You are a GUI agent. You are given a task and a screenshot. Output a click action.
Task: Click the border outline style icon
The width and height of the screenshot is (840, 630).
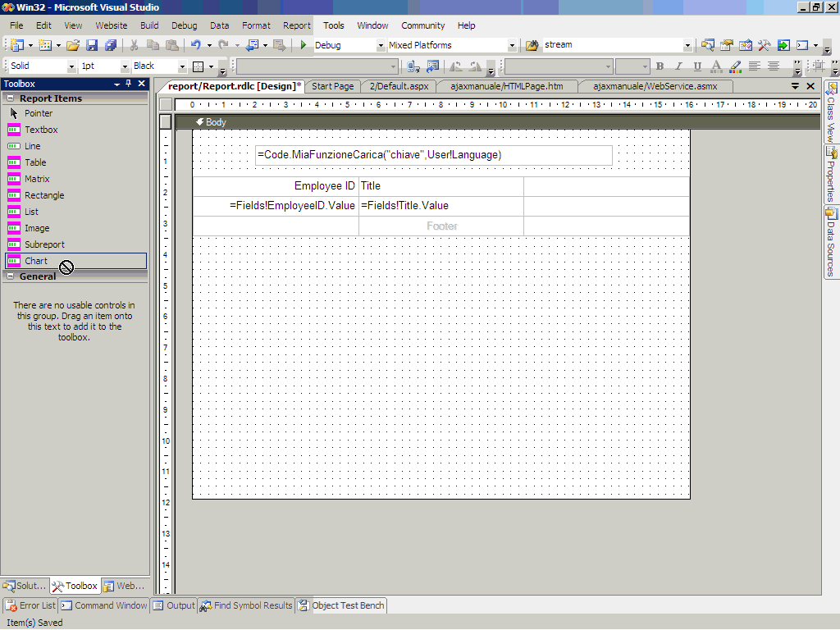(199, 66)
